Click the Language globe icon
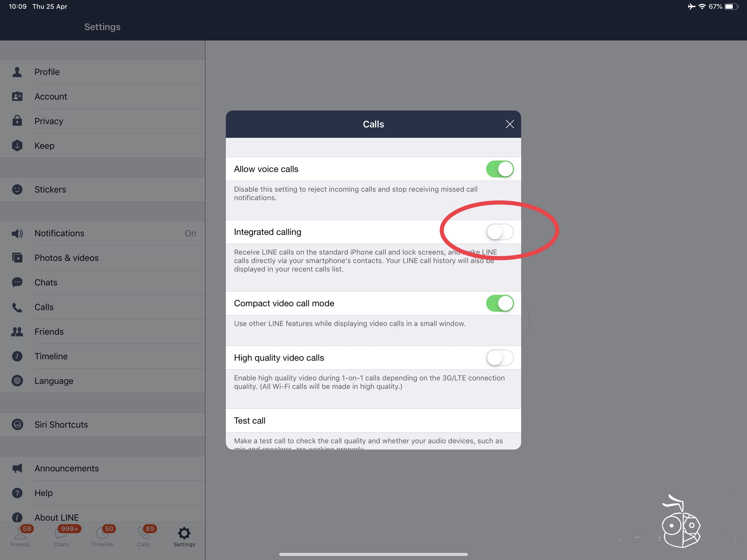 17,381
